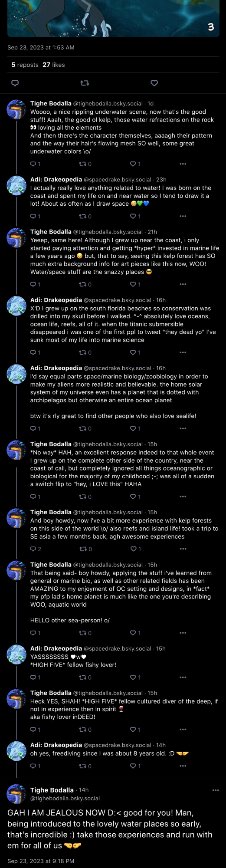The width and height of the screenshot is (226, 868).
Task: View the 27 likes list
Action: pyautogui.click(x=54, y=65)
